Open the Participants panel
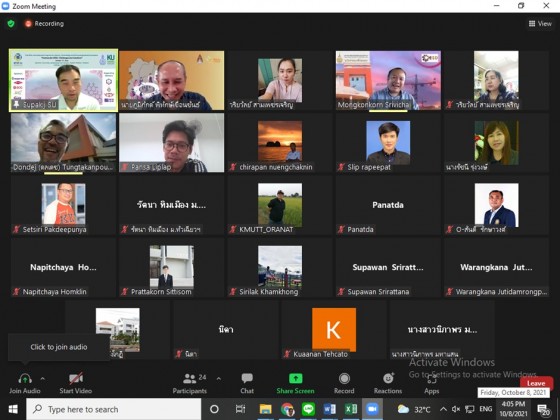560x420 pixels. [190, 383]
